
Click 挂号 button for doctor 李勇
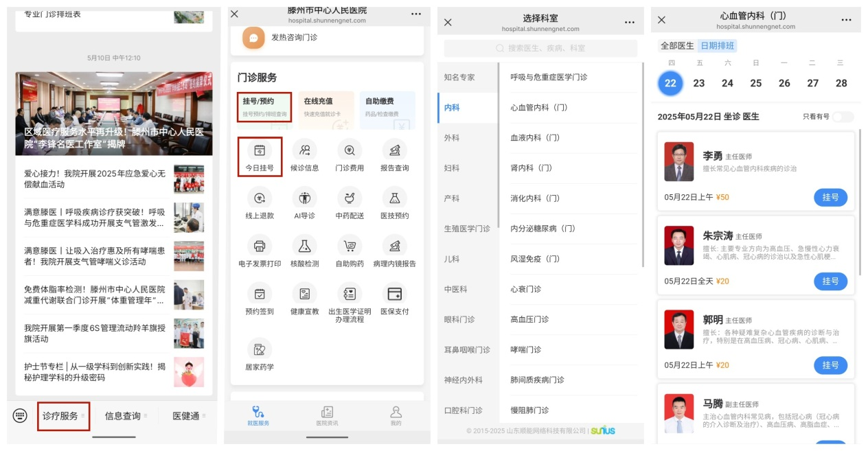coord(830,198)
